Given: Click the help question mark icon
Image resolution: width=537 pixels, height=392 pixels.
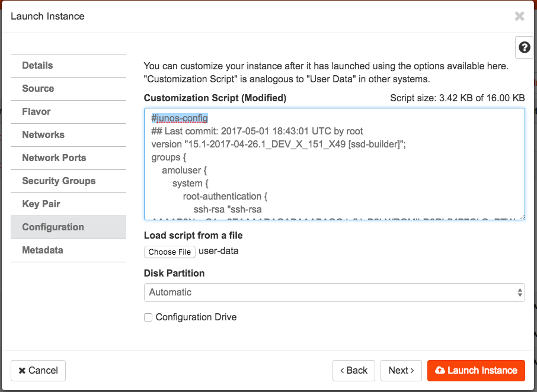Looking at the screenshot, I should (525, 48).
